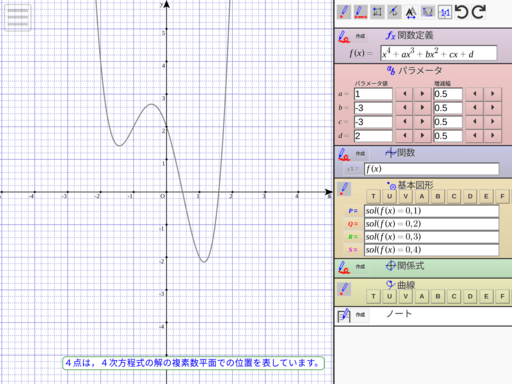Click the graph view toolbar icon

tap(428, 12)
